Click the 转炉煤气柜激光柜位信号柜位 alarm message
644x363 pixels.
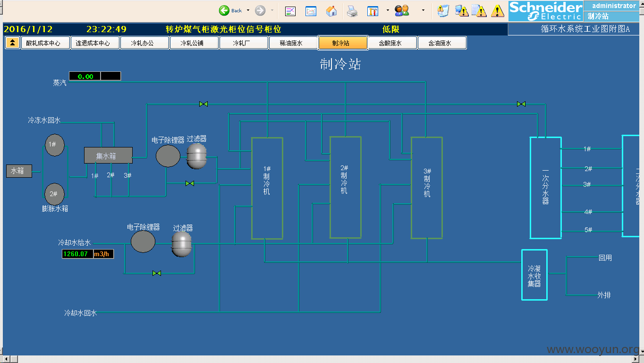223,29
